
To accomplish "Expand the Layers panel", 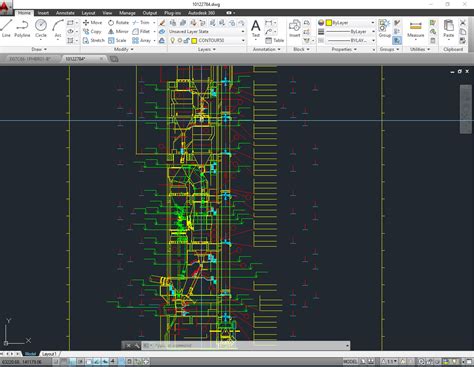I will click(x=207, y=49).
